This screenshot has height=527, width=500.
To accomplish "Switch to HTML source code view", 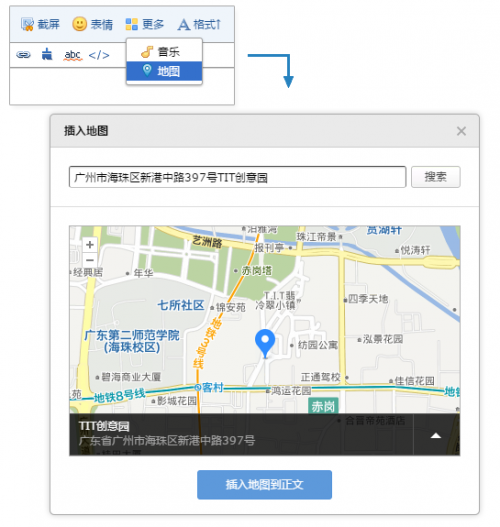I will 99,55.
